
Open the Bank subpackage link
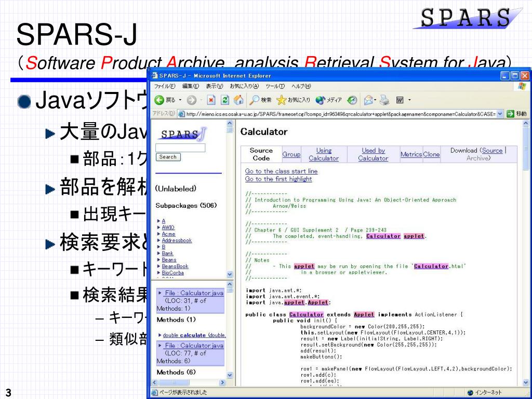(168, 253)
